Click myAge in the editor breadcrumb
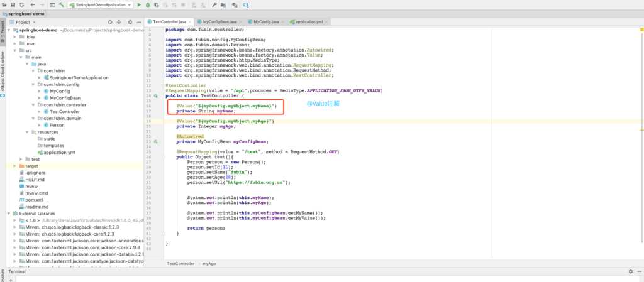The height and width of the screenshot is (282, 644). 209,264
